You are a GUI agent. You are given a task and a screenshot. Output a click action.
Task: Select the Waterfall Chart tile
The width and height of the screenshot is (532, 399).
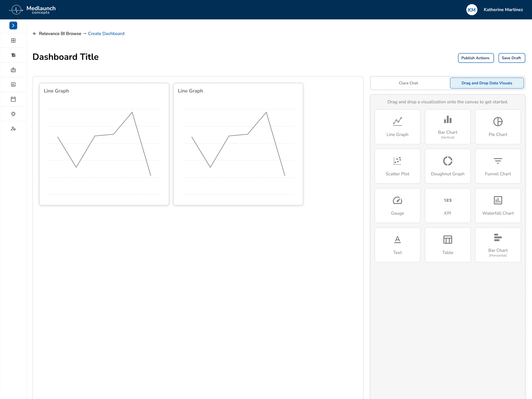click(x=498, y=206)
